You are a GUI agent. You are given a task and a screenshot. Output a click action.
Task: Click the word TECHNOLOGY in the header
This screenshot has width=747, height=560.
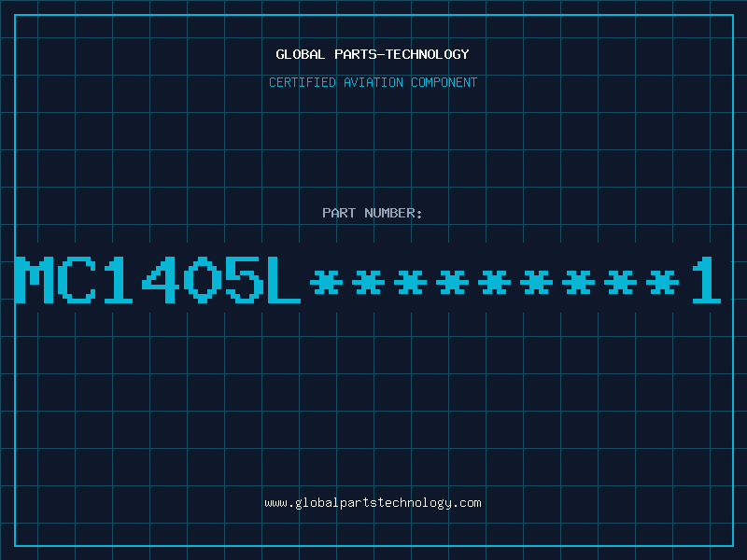[x=428, y=54]
